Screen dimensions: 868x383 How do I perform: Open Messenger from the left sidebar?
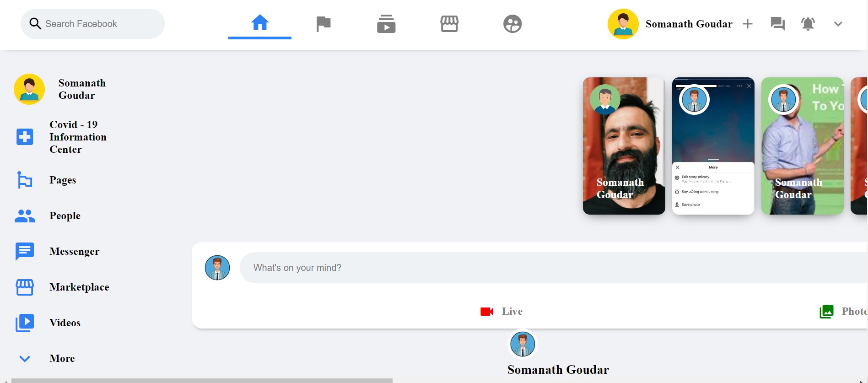point(74,251)
